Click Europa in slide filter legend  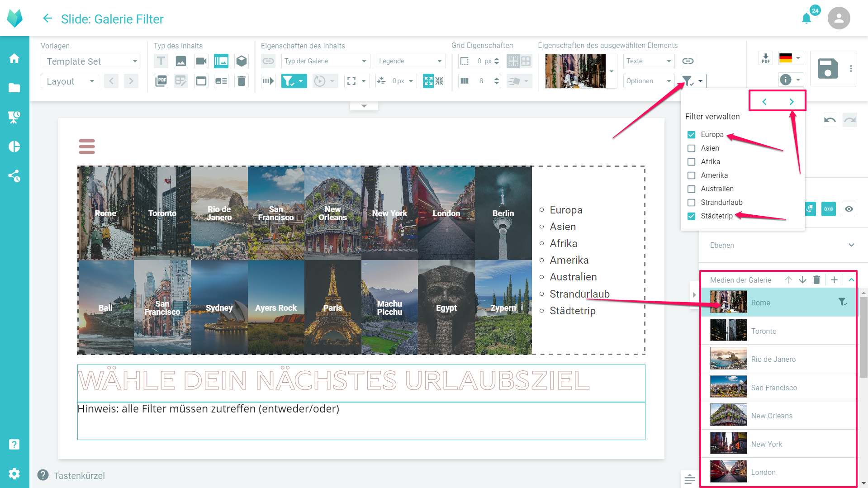coord(566,210)
